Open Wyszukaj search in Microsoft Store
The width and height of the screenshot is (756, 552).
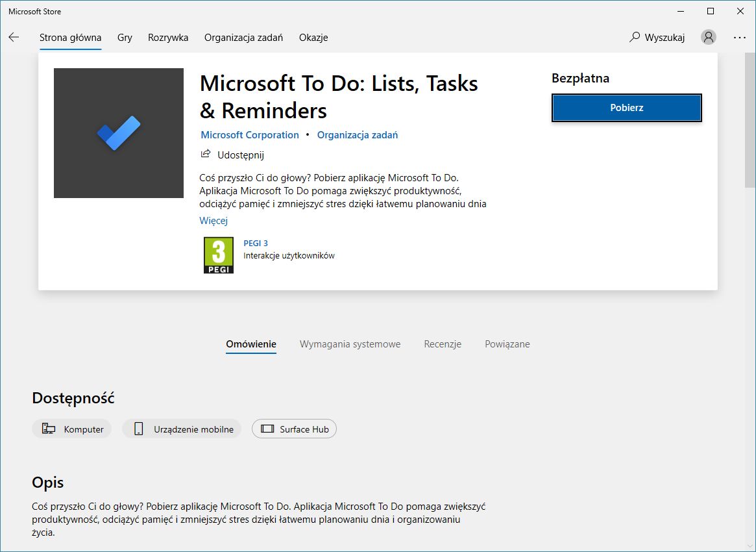click(658, 37)
